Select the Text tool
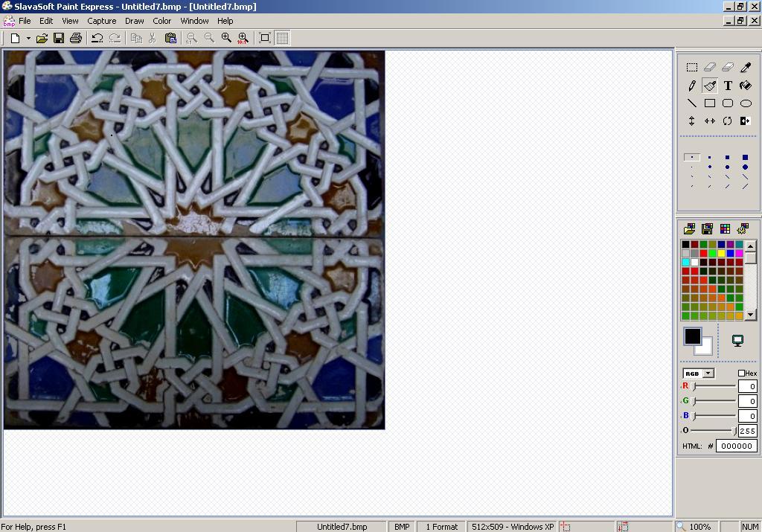The width and height of the screenshot is (762, 532). click(728, 86)
